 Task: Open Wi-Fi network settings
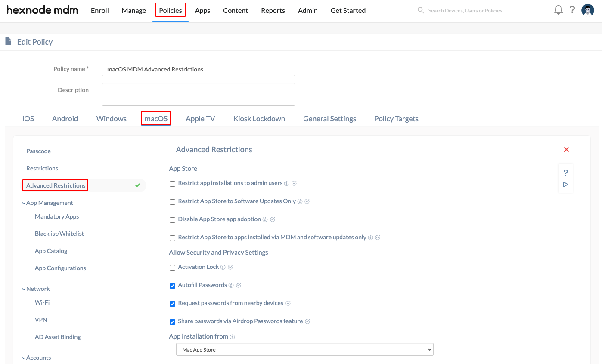(42, 302)
